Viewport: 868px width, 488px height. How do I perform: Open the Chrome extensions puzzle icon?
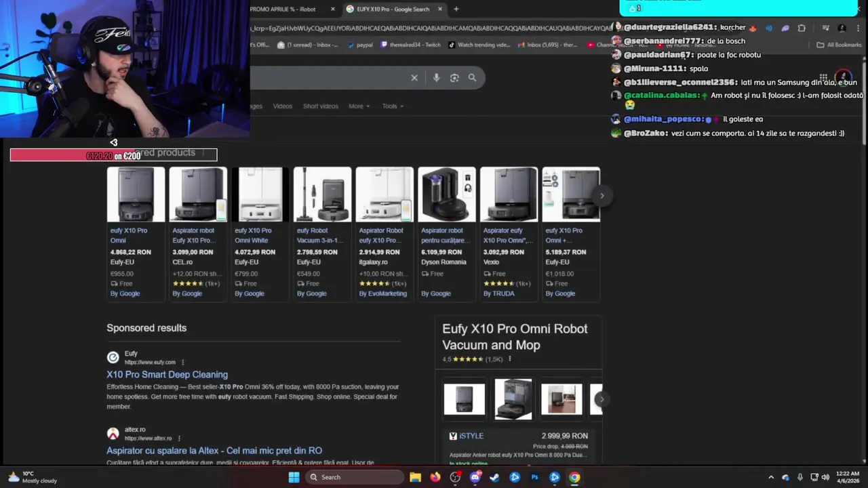[x=802, y=28]
